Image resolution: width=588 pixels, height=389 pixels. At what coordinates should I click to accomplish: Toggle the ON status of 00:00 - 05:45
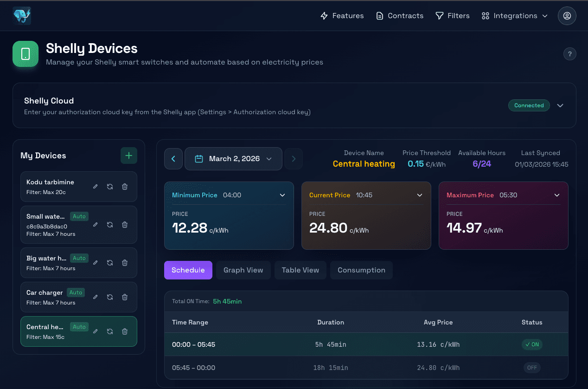[532, 344]
